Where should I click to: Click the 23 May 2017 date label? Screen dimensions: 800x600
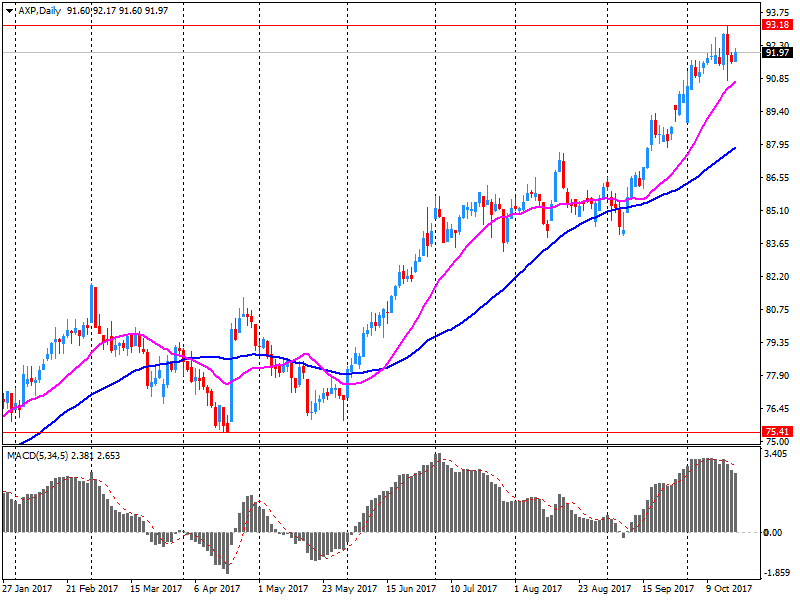(x=349, y=589)
